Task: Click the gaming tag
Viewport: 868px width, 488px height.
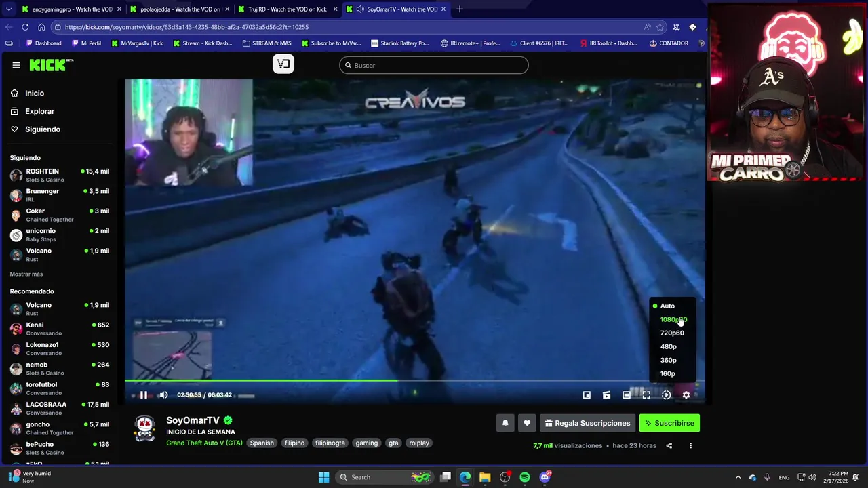Action: (366, 443)
